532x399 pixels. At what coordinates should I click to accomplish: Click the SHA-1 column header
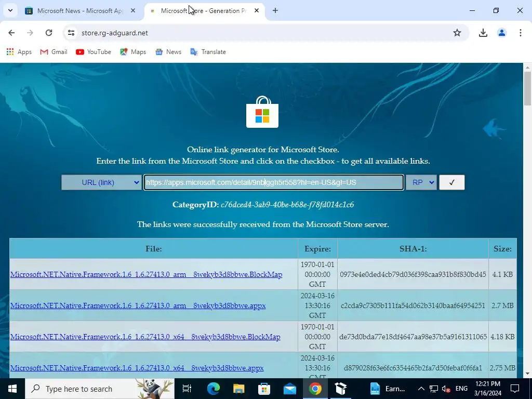pos(413,249)
